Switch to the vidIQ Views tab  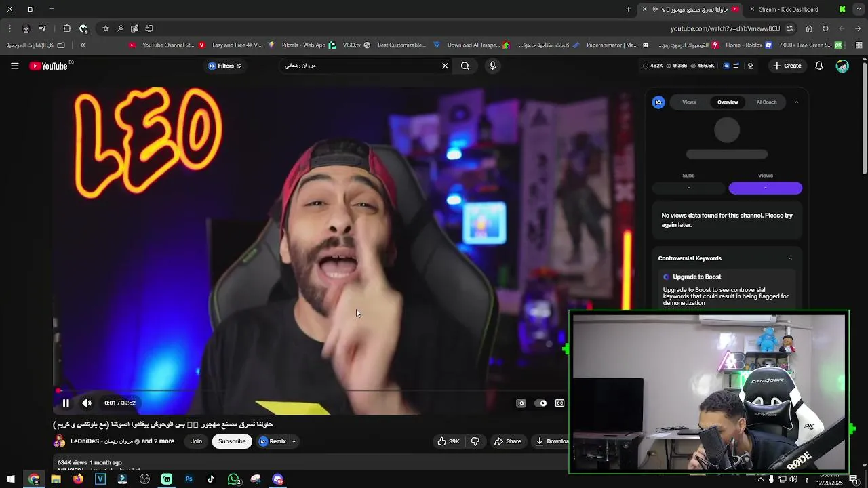point(689,102)
